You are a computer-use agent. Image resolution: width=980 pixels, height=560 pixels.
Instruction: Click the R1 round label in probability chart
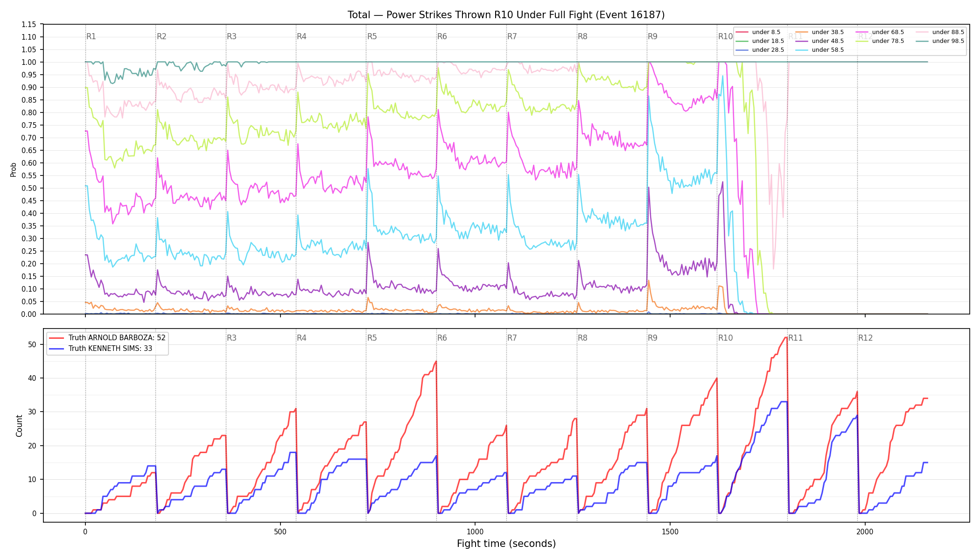[x=91, y=36]
